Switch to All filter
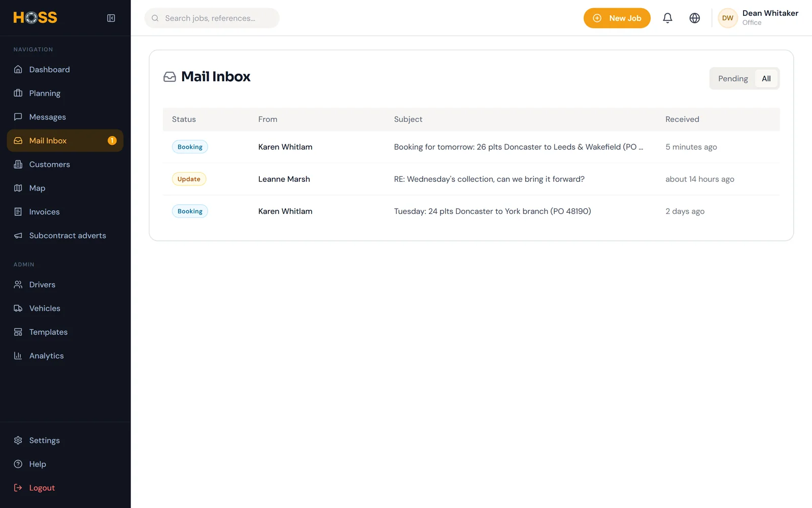Viewport: 812px width, 508px height. 766,79
